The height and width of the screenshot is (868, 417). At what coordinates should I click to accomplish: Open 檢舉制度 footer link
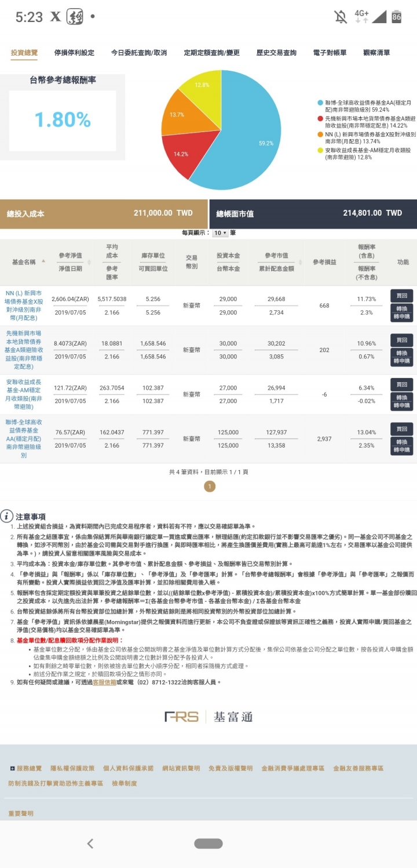click(x=125, y=783)
